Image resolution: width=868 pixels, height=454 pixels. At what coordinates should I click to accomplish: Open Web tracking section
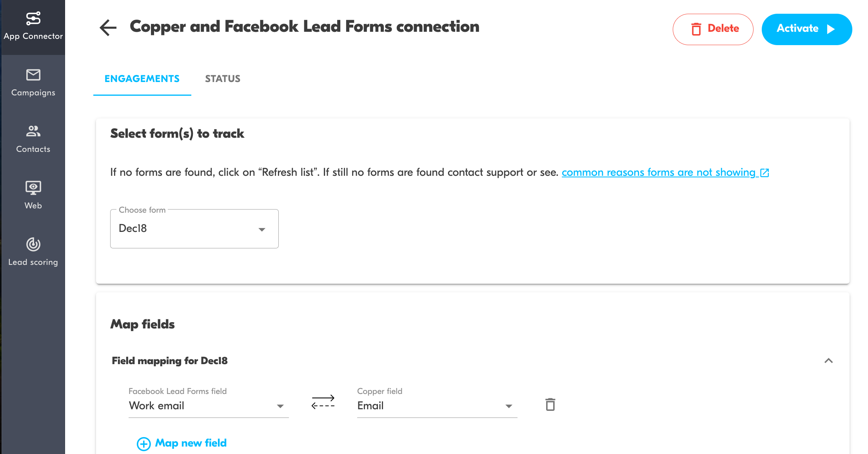(x=33, y=196)
